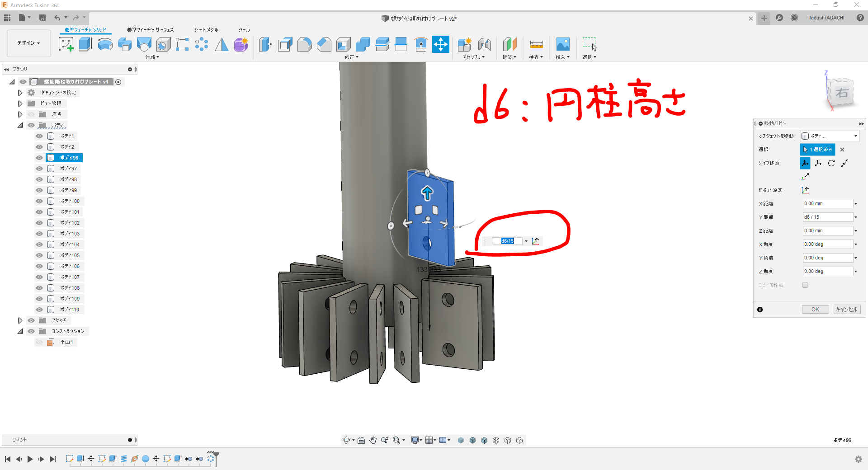868x470 pixels.
Task: Expand the ビュー管理 folder
Action: 20,103
